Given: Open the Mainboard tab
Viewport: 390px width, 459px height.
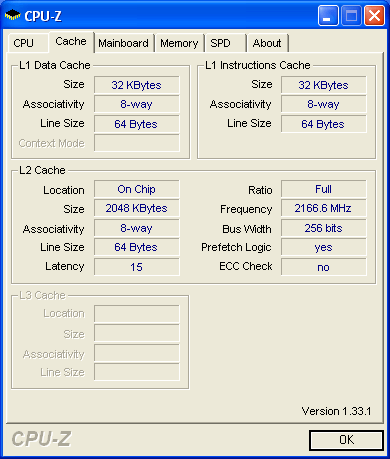Looking at the screenshot, I should pyautogui.click(x=124, y=43).
